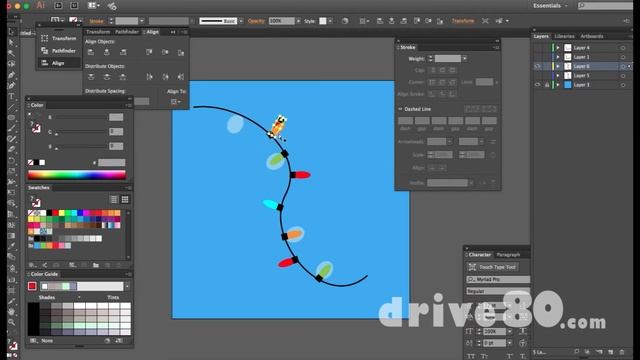This screenshot has width=640, height=360.
Task: Select the Type tool
Action: [11, 96]
